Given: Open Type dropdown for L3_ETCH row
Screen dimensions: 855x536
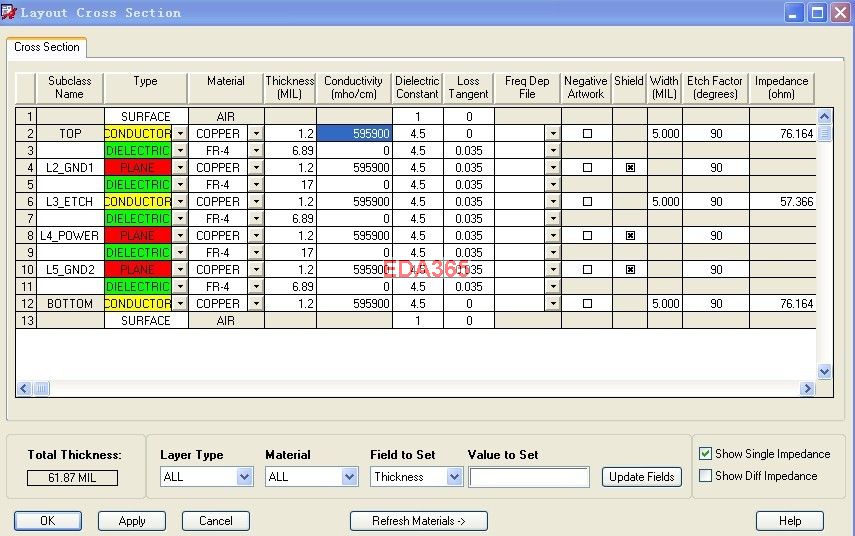Looking at the screenshot, I should [180, 202].
